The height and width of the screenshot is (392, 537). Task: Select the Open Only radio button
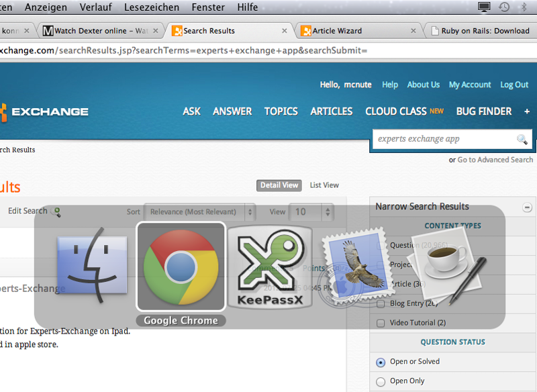pos(381,381)
